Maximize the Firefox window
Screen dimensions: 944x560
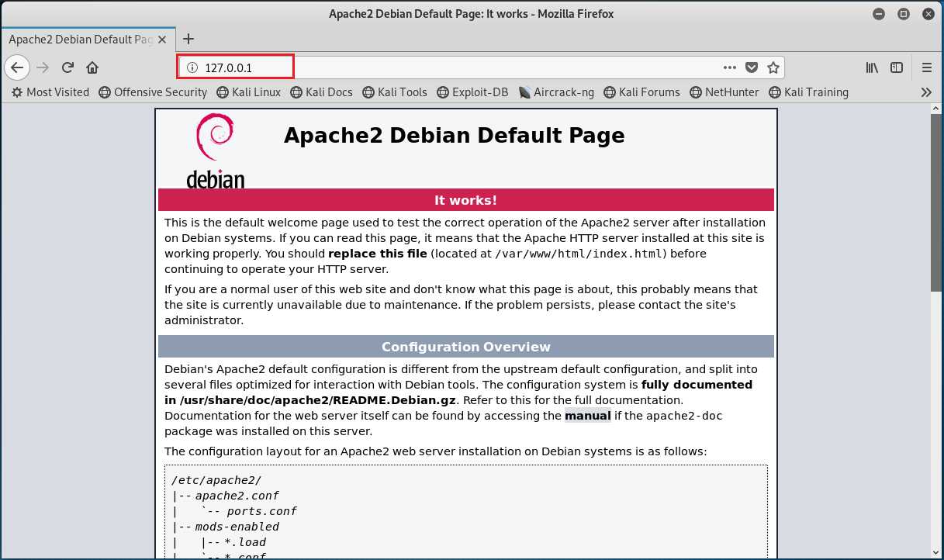click(x=904, y=14)
